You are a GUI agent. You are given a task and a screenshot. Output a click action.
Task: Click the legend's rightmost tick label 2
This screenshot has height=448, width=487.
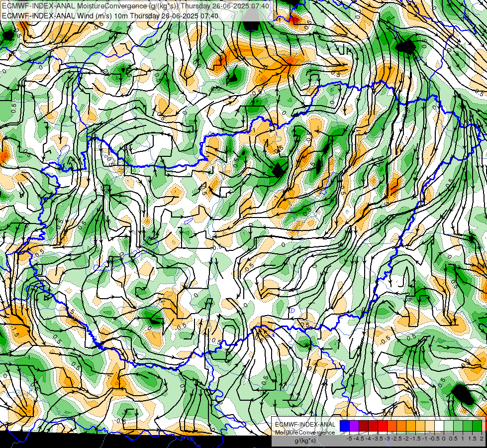click(482, 439)
